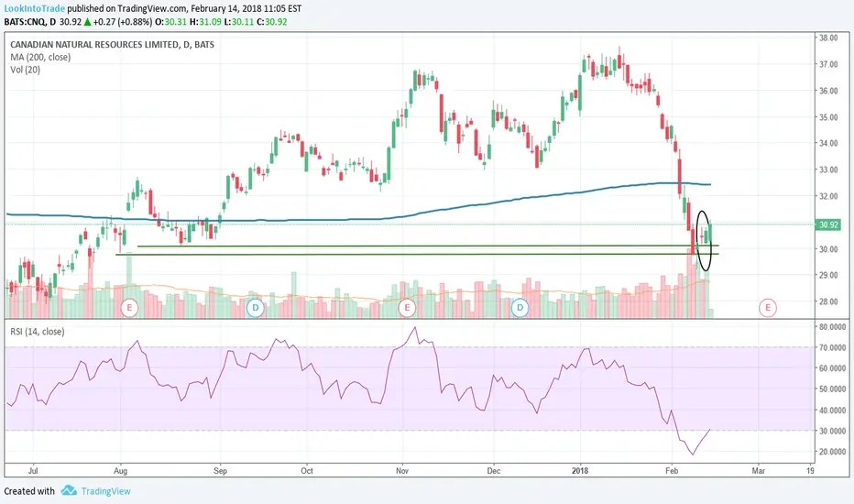Click the 2018 date axis label
Image resolution: width=854 pixels, height=504 pixels.
580,470
